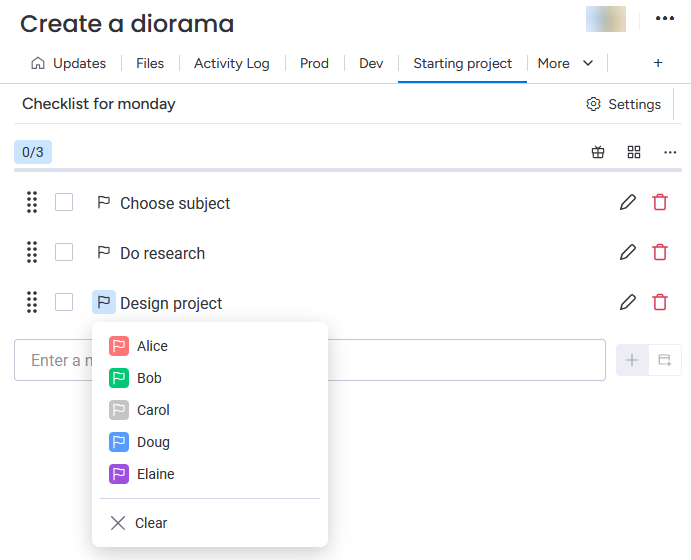Clear the flag assignment
The image size is (691, 560).
click(x=139, y=523)
